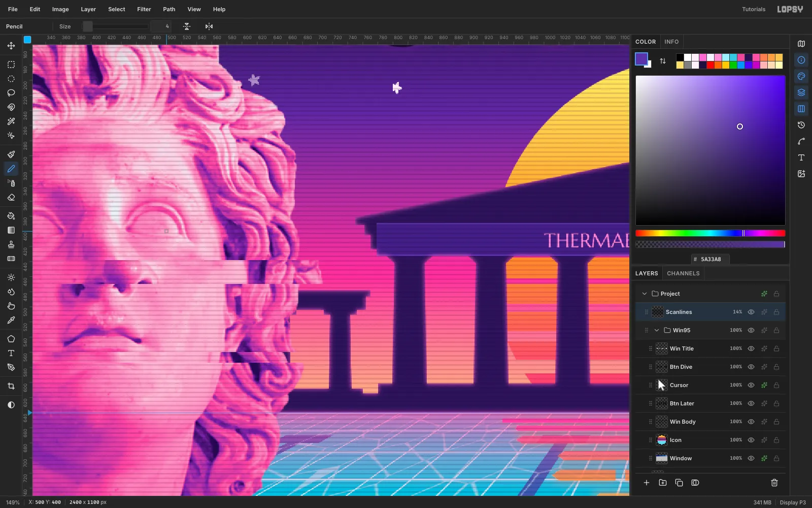Image resolution: width=812 pixels, height=508 pixels.
Task: Select the Btn Later layer
Action: pos(710,403)
